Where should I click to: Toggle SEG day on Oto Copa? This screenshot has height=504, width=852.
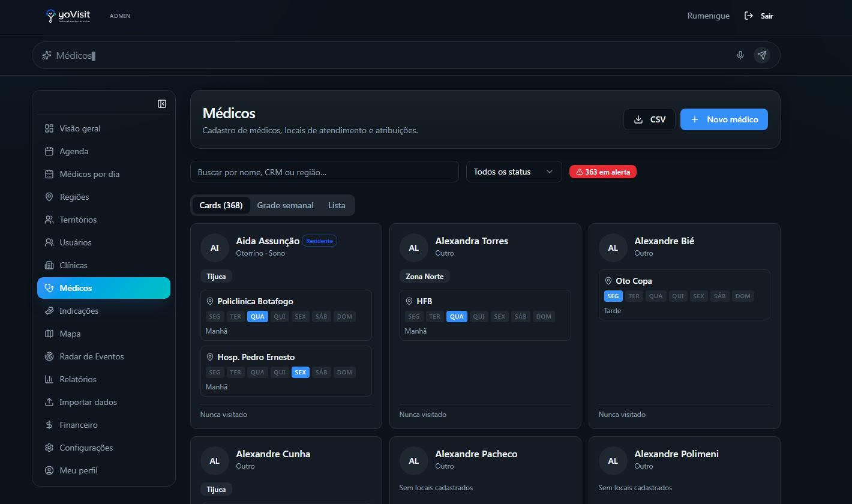(613, 296)
